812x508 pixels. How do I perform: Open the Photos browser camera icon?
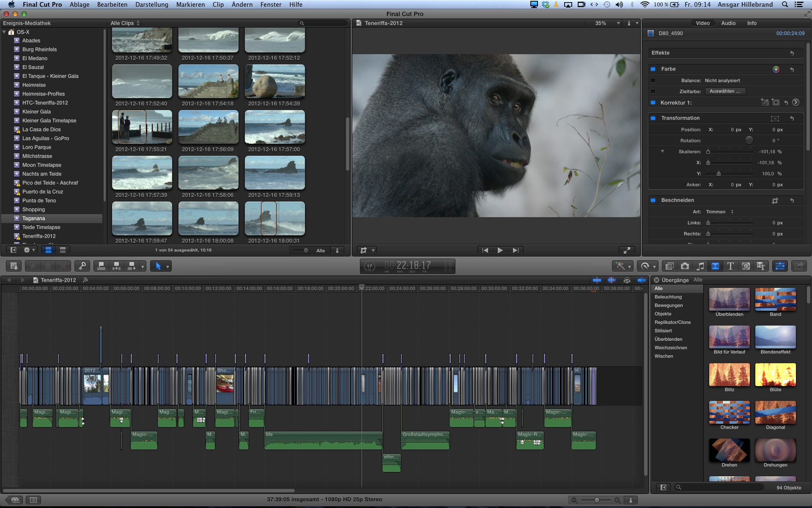tap(685, 266)
